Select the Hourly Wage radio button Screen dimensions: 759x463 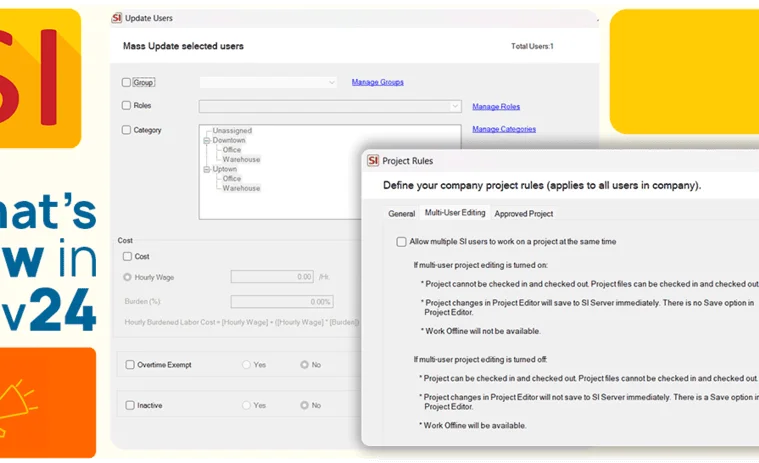click(x=127, y=277)
